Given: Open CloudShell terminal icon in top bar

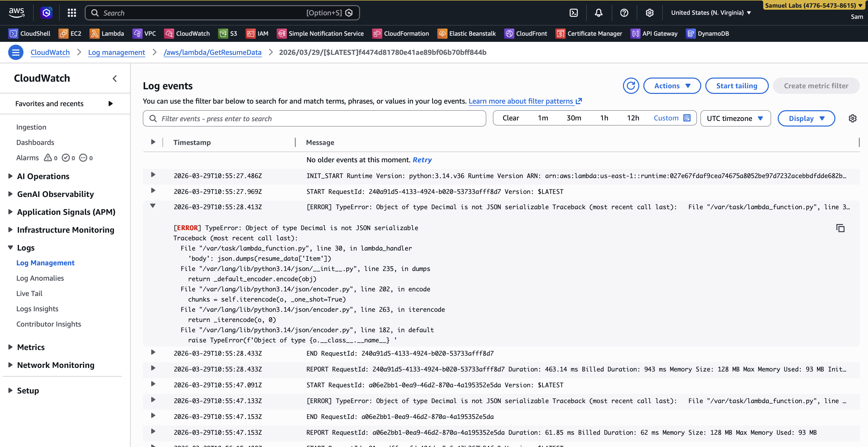Looking at the screenshot, I should [x=573, y=13].
